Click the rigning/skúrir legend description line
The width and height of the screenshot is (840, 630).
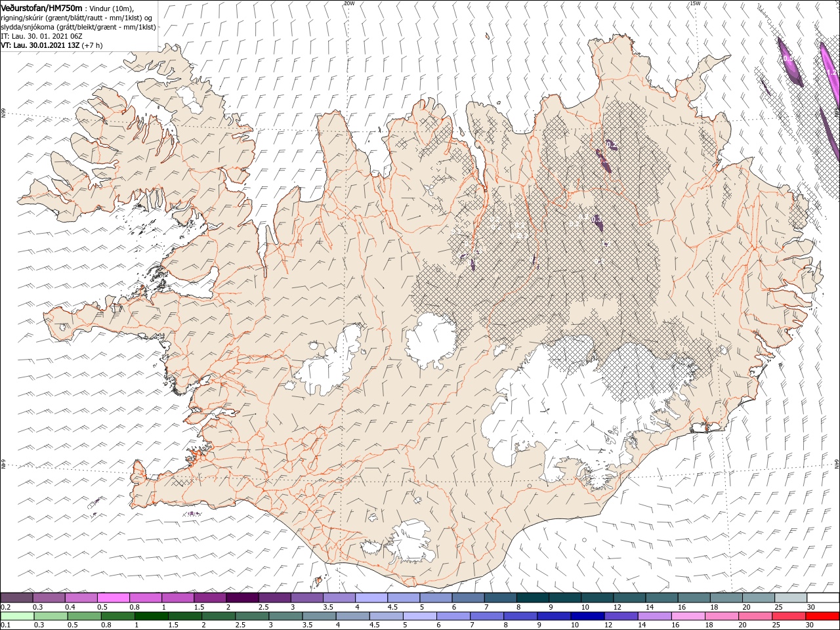click(77, 18)
